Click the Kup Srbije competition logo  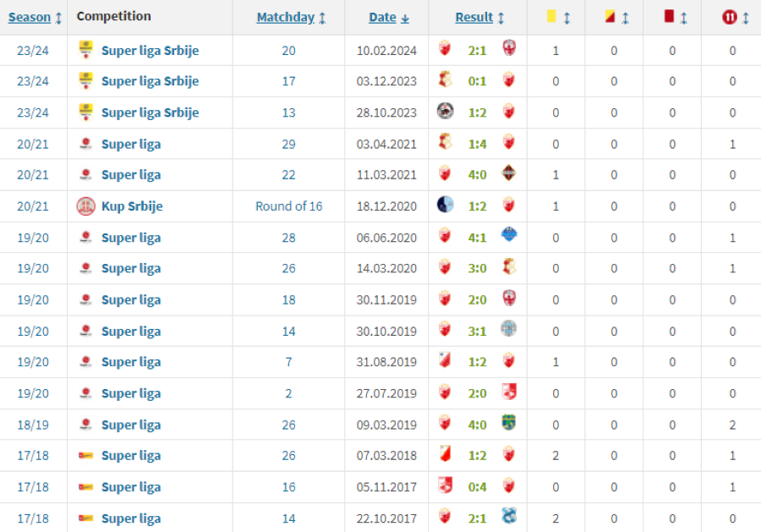pyautogui.click(x=86, y=206)
